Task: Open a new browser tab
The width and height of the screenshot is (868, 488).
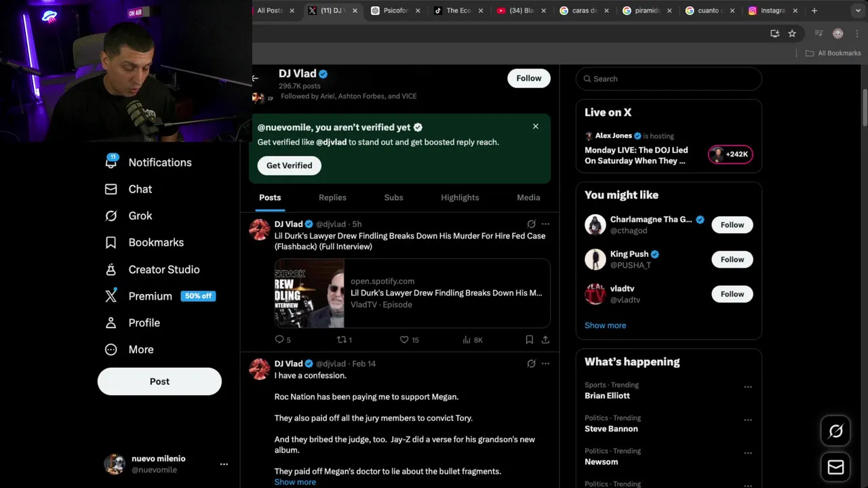Action: point(814,10)
